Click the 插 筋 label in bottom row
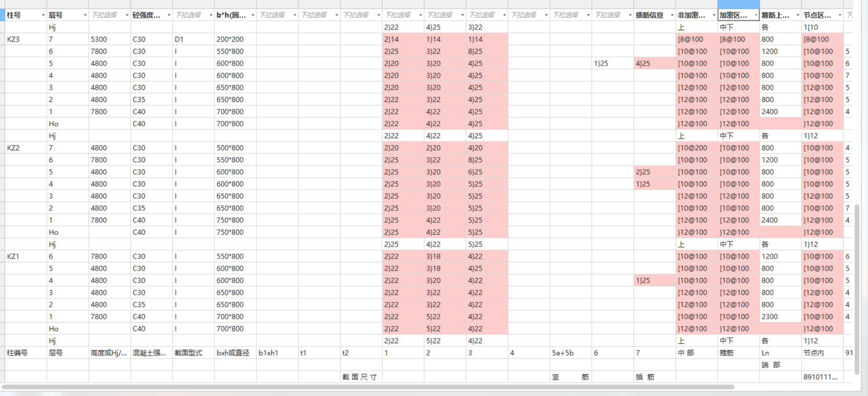 [654, 377]
